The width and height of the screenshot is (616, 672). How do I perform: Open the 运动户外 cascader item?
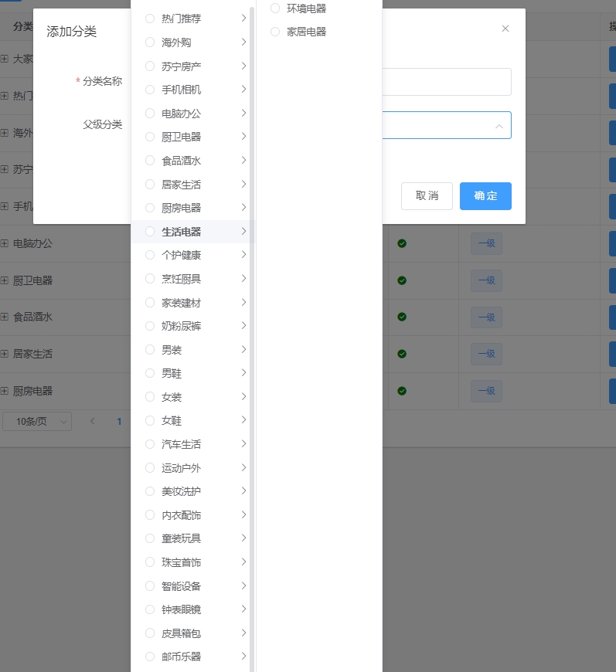pos(193,467)
